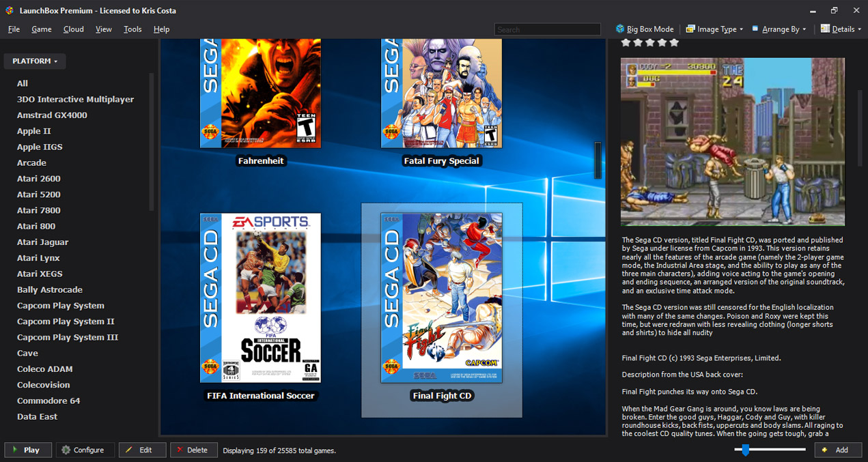This screenshot has width=868, height=462.
Task: Select the Bally Astrocade platform
Action: tap(50, 289)
